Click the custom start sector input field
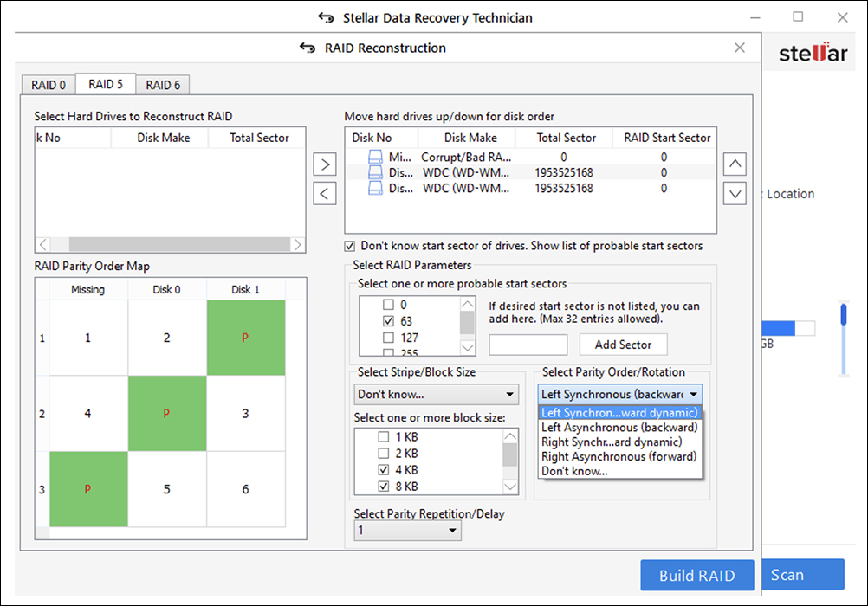The width and height of the screenshot is (868, 606). point(528,345)
